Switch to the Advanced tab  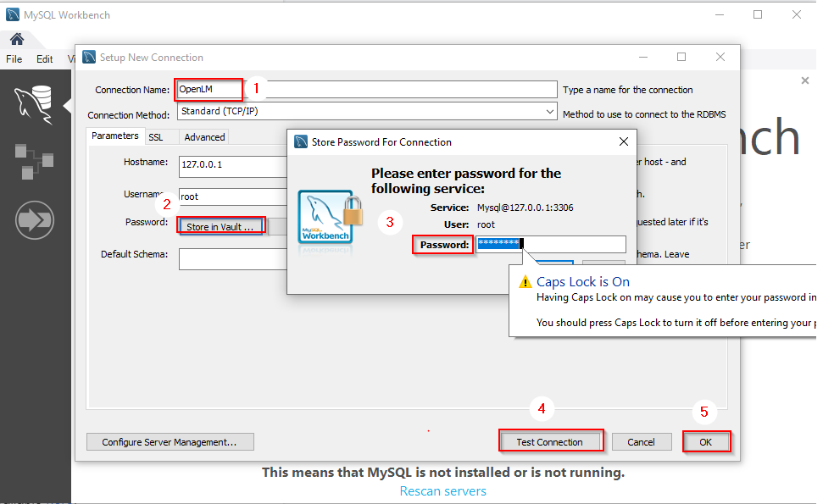click(x=204, y=136)
